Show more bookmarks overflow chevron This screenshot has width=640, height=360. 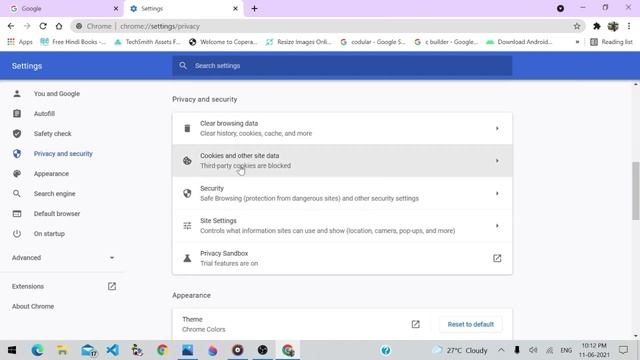tap(577, 42)
